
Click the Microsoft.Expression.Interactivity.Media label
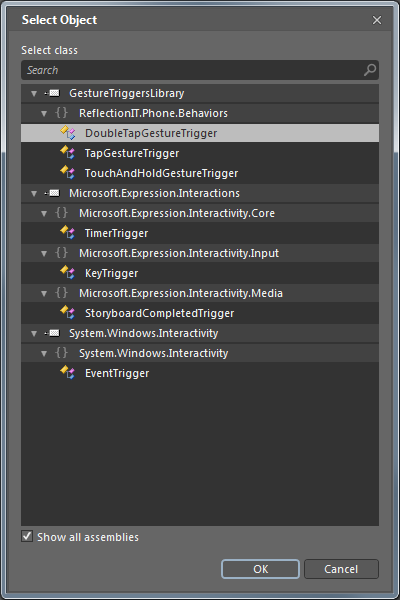(181, 293)
